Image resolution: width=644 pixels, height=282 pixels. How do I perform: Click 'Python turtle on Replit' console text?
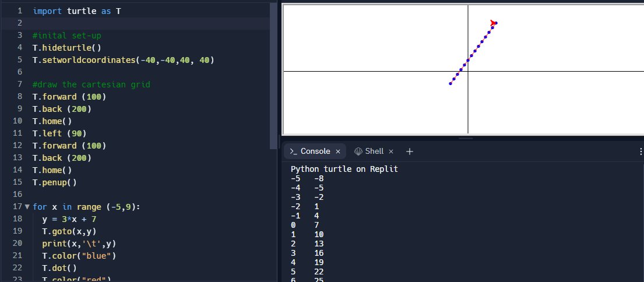[x=344, y=169]
